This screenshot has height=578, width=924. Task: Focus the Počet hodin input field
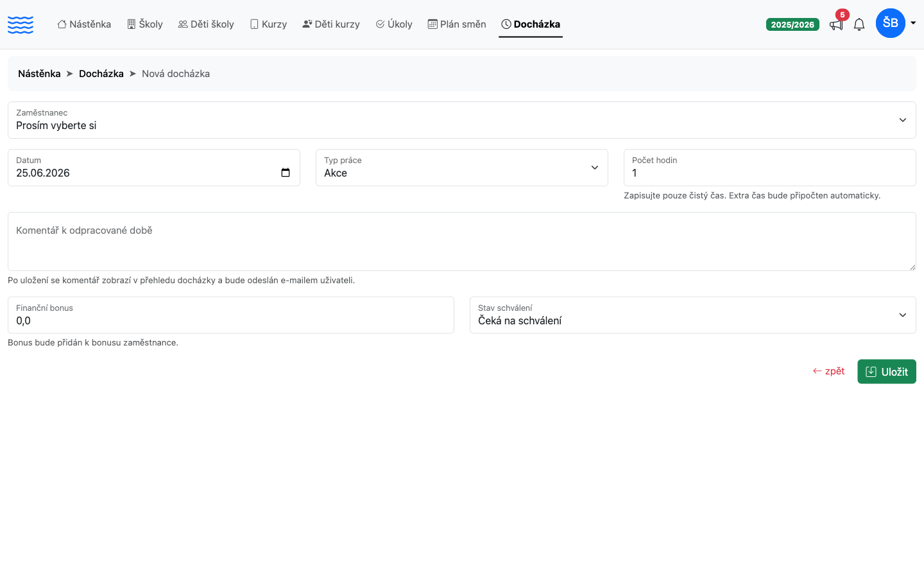click(x=770, y=168)
